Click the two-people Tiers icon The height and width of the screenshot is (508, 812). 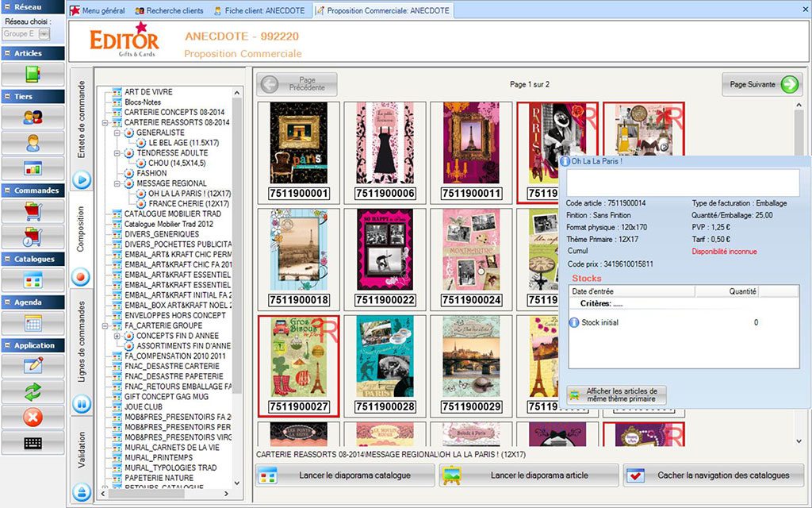(x=33, y=117)
